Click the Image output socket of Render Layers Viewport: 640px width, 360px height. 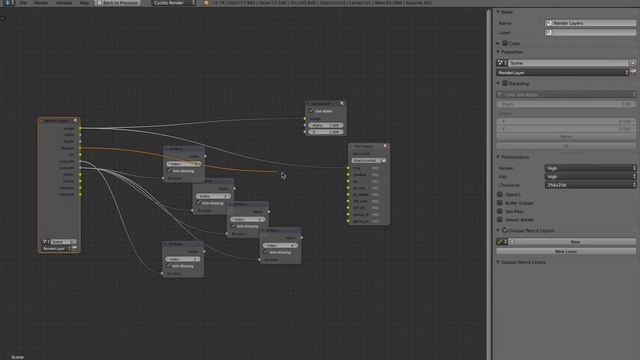pos(80,128)
